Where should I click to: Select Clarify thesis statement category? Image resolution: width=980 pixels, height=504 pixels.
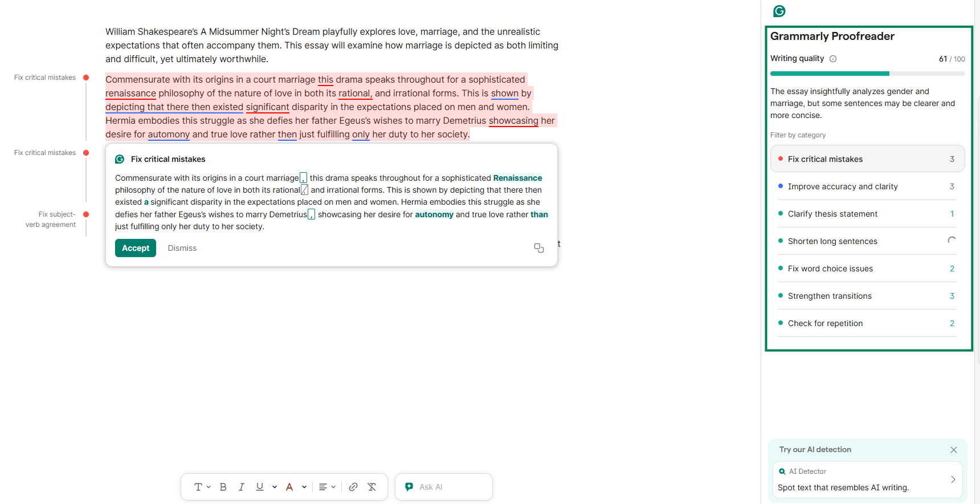tap(868, 214)
